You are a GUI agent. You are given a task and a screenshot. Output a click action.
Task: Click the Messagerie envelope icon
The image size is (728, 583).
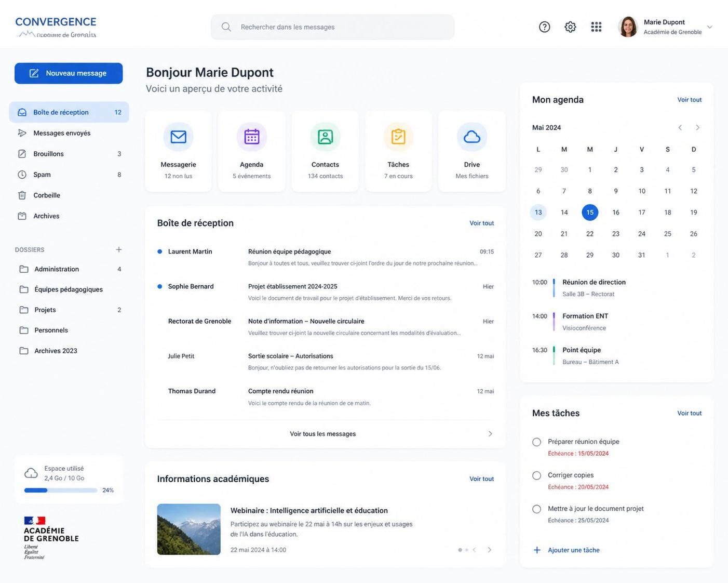click(x=178, y=137)
